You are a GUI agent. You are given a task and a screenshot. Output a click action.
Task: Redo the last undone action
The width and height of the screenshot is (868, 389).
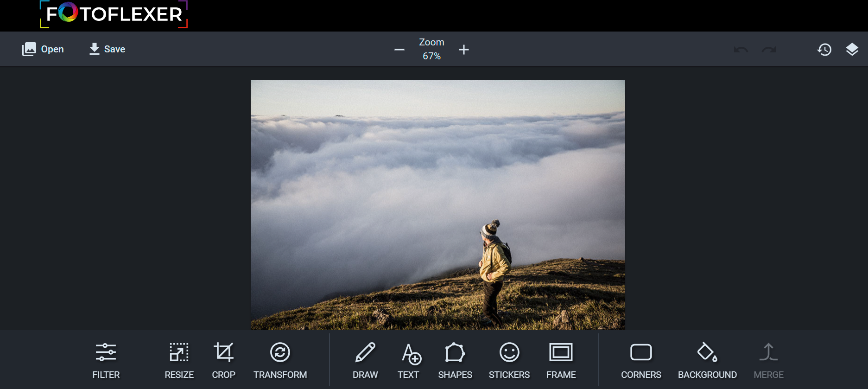[x=769, y=50]
